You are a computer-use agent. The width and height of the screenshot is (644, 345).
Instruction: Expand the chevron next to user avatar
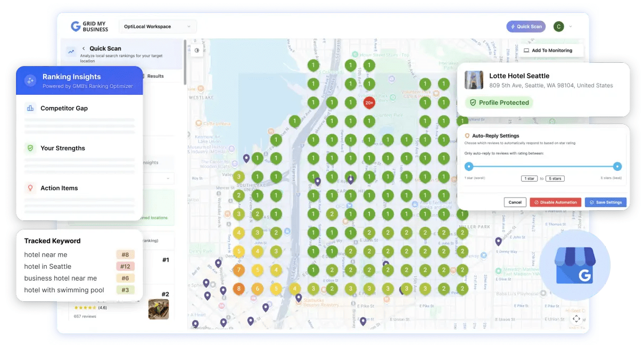(x=571, y=27)
